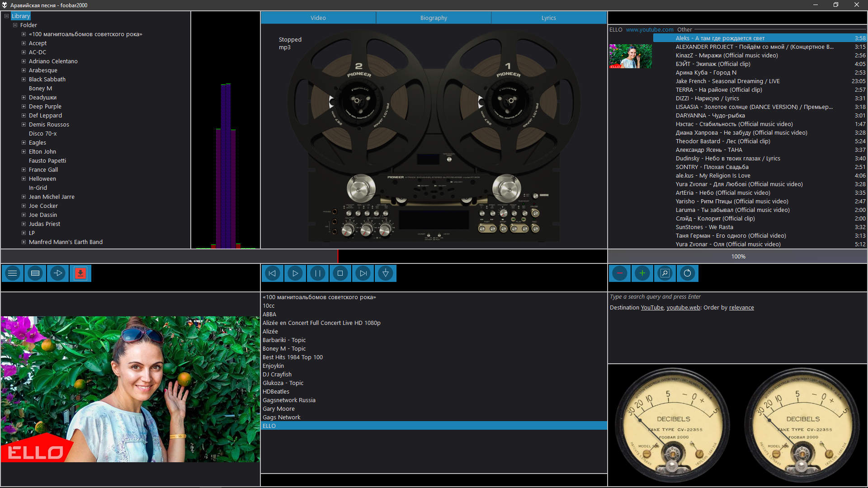
Task: Click the relevance order link
Action: (741, 308)
